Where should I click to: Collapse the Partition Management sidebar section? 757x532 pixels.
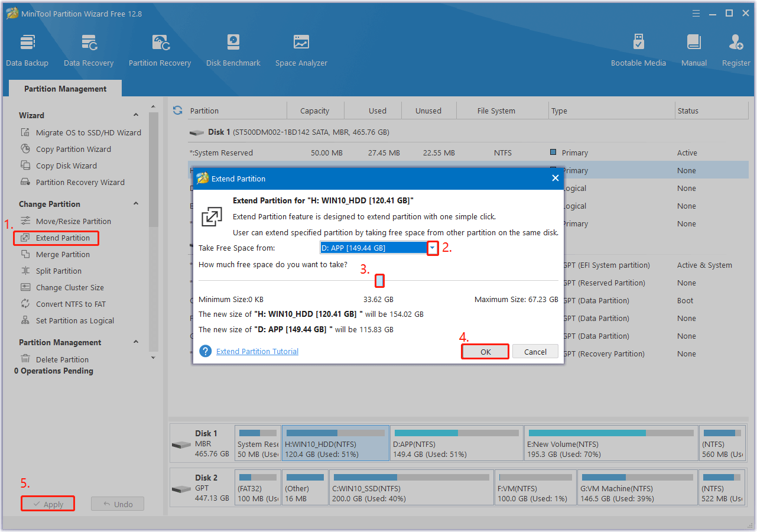(x=136, y=342)
